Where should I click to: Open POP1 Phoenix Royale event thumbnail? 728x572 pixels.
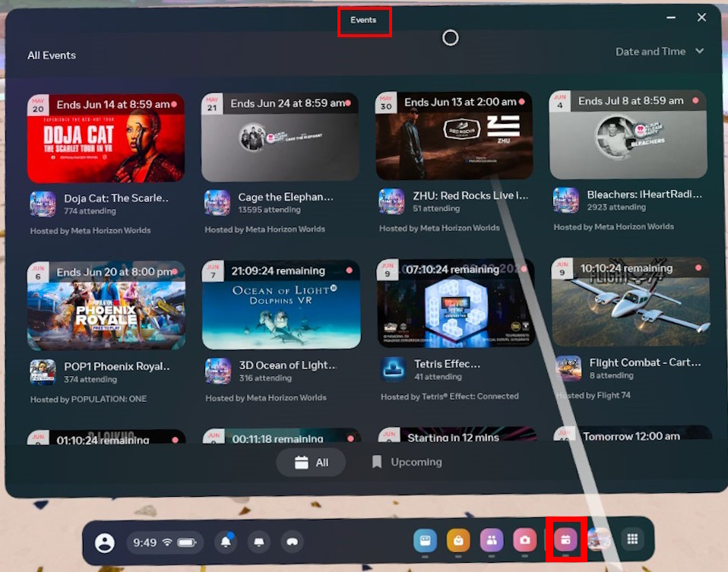pyautogui.click(x=106, y=305)
